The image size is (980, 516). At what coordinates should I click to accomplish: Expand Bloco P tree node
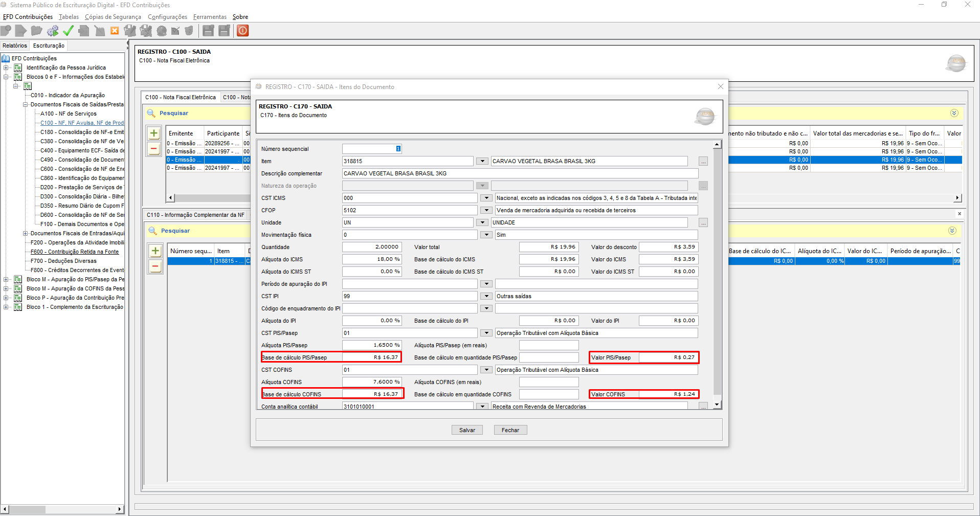point(6,298)
